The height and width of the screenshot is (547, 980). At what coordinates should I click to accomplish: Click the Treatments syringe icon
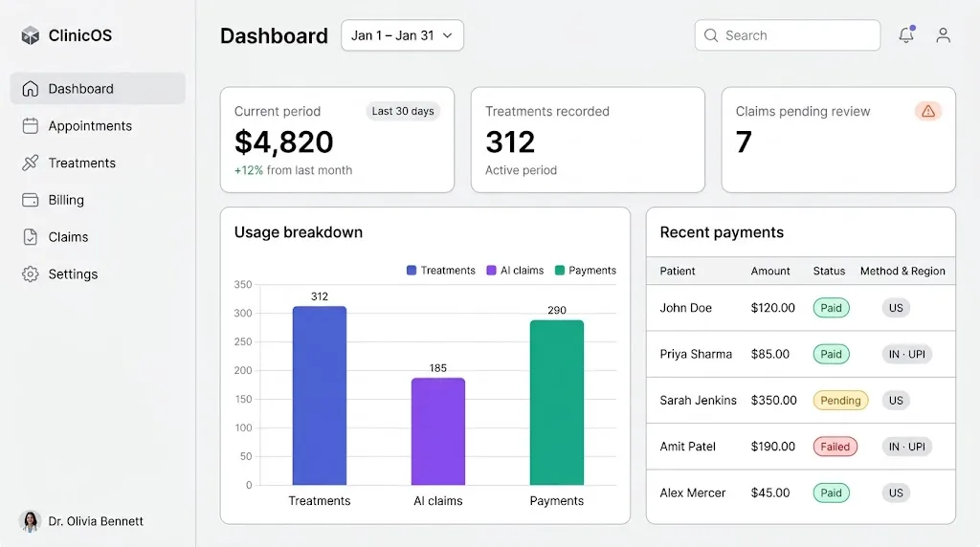[30, 163]
